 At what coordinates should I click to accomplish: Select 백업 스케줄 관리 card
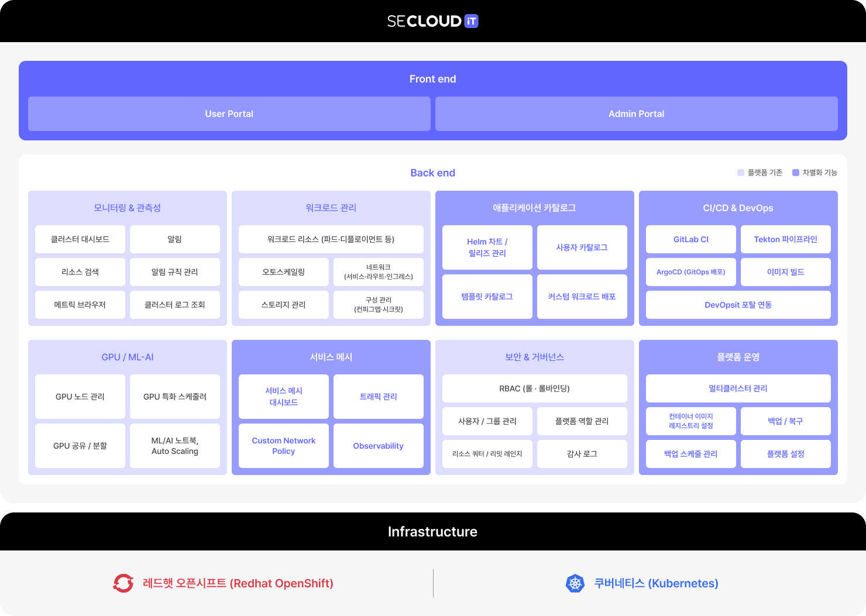(x=691, y=454)
